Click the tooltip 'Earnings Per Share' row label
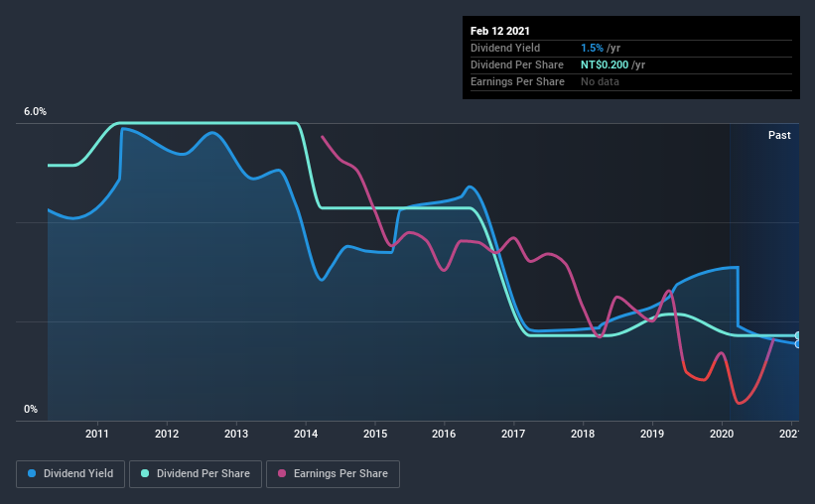Screen dimensions: 815x504 518,81
